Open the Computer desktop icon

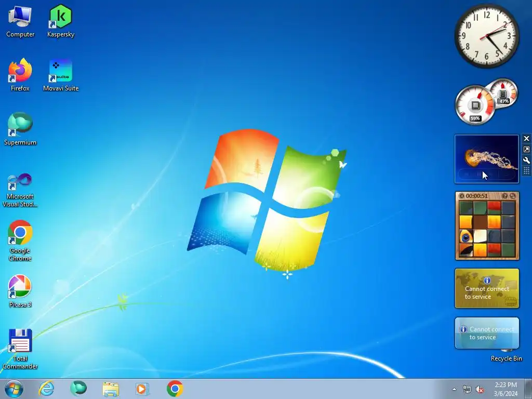20,21
